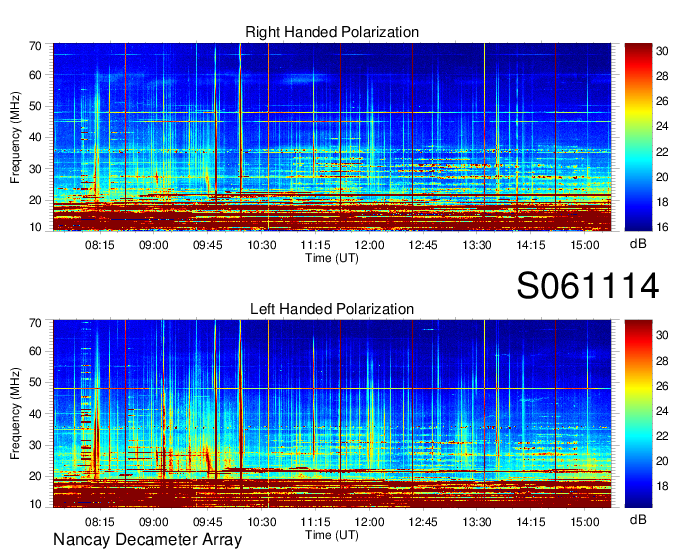Click the 10 MHz tick of Left Handed plot
680x552 pixels.
[35, 504]
